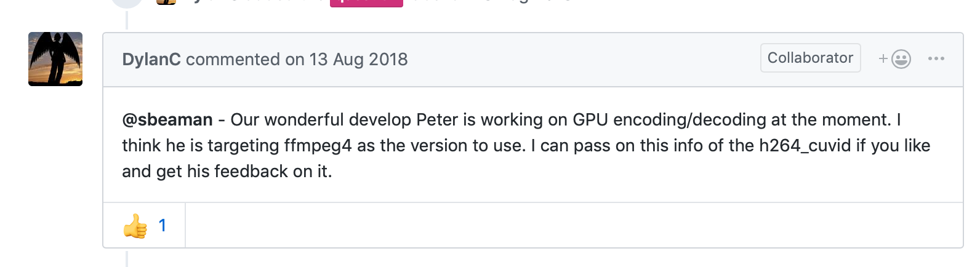Follow the @sbeaman mention link
The width and height of the screenshot is (980, 267).
click(167, 119)
